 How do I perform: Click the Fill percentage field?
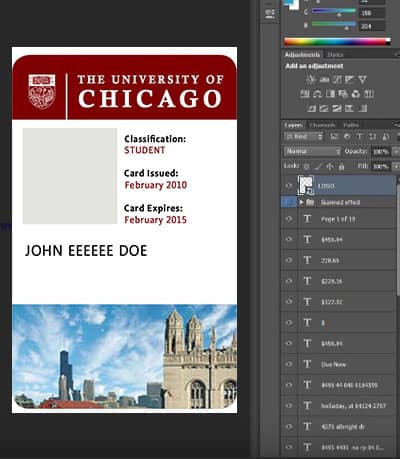click(x=380, y=166)
